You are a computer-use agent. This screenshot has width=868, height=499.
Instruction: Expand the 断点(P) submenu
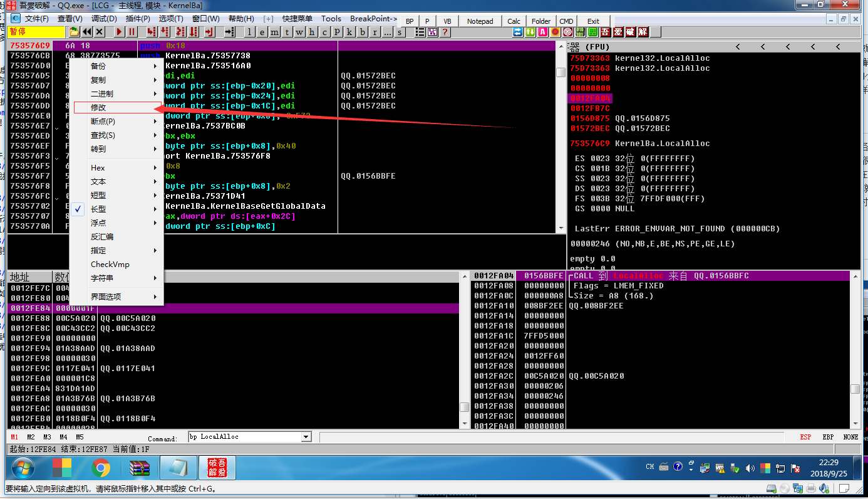(116, 122)
